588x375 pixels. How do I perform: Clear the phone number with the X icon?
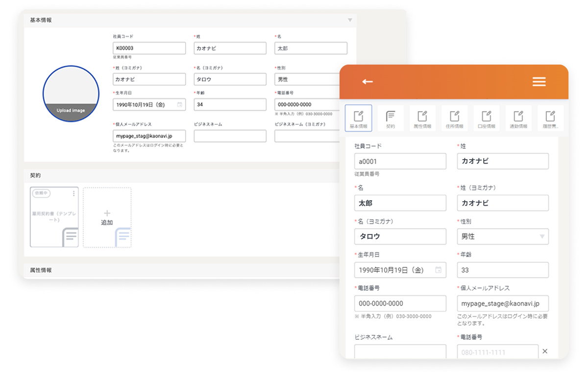[545, 352]
